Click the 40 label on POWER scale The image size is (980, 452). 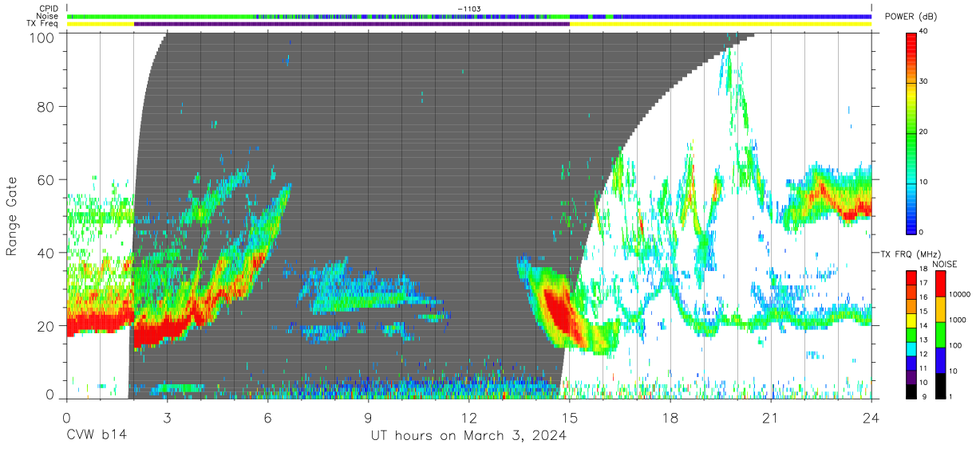pos(925,31)
